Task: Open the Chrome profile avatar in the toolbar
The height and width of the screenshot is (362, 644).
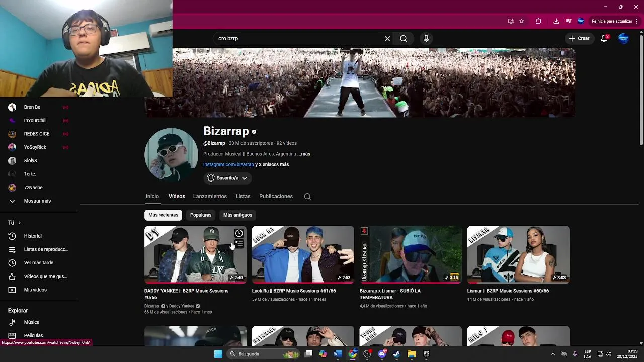Action: tap(581, 21)
